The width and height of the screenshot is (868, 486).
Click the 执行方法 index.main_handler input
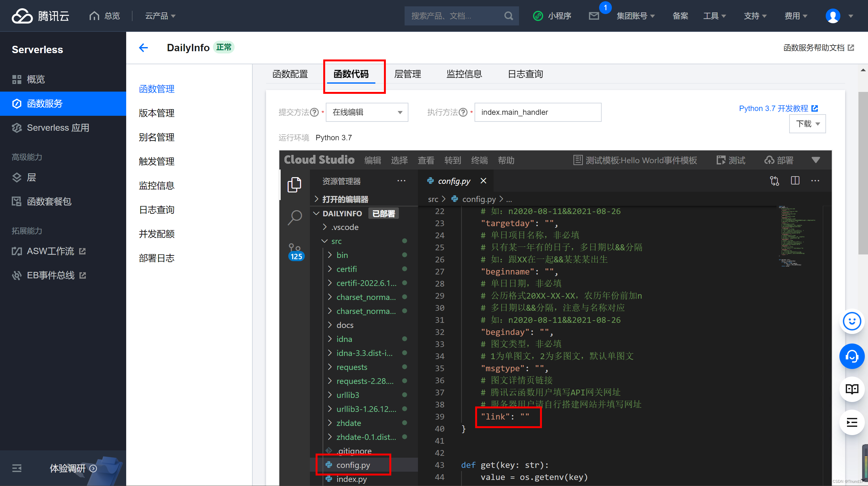tap(538, 112)
